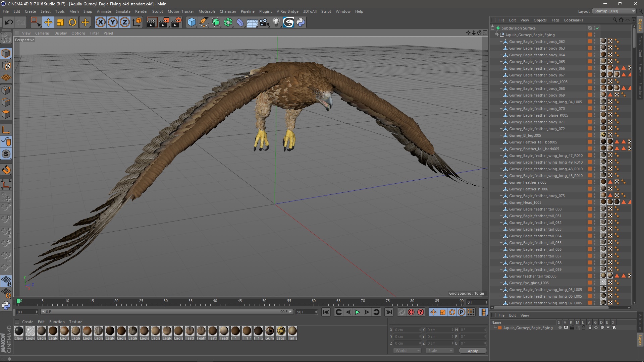Click Record Active Objects button
644x362 pixels.
pyautogui.click(x=401, y=312)
